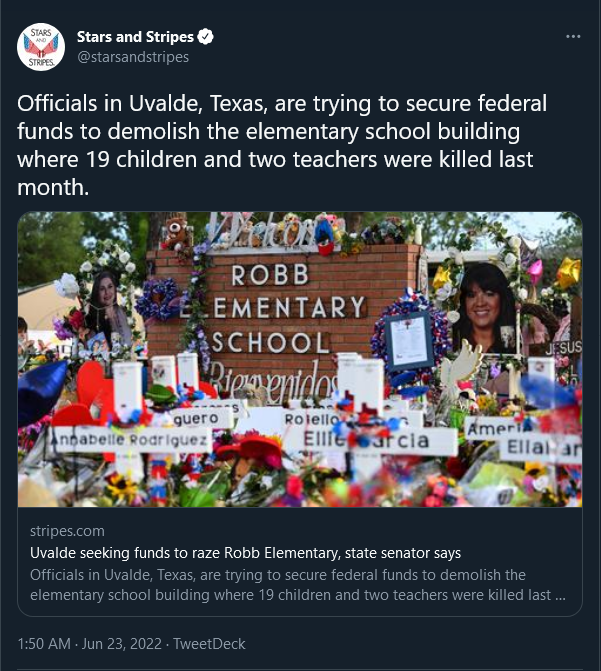Open the Robb Elementary School sign photo
The height and width of the screenshot is (671, 601).
[300, 359]
